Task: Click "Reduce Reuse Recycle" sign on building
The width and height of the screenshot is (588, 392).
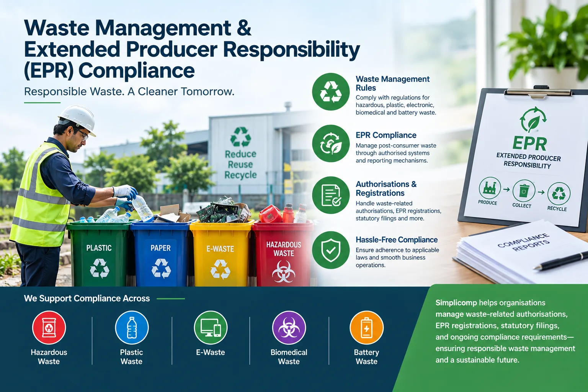Action: pos(240,165)
